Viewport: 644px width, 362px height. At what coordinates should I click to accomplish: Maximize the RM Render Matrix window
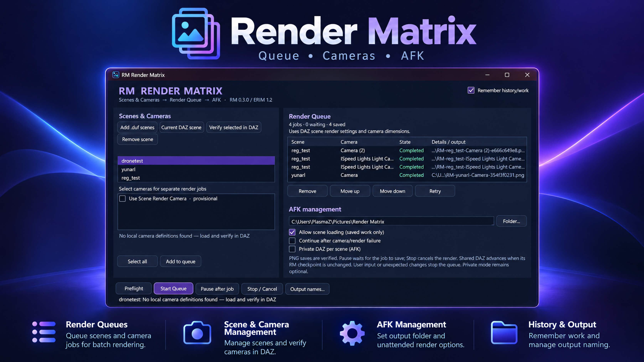pos(507,75)
